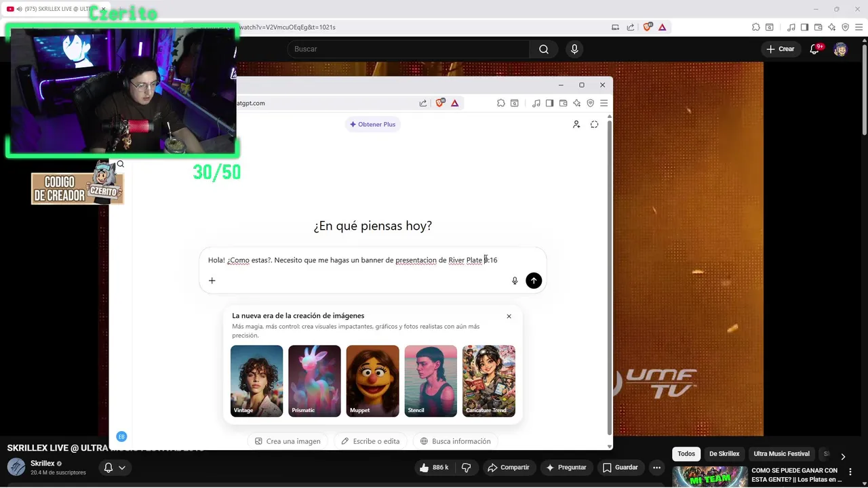Screen dimensions: 868x488
Task: Click the Crea una imagen suggestion
Action: (288, 441)
